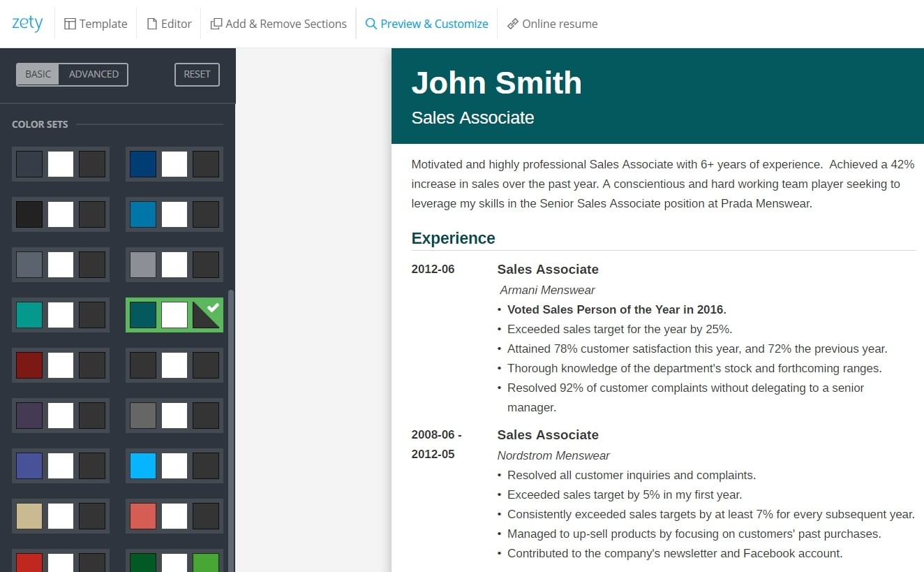Select Preview & Customize tab
This screenshot has height=572, width=924.
click(426, 24)
